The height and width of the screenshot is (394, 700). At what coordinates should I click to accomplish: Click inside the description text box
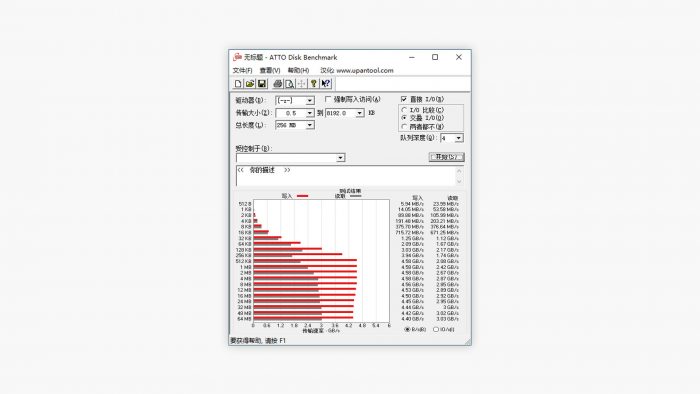point(346,176)
